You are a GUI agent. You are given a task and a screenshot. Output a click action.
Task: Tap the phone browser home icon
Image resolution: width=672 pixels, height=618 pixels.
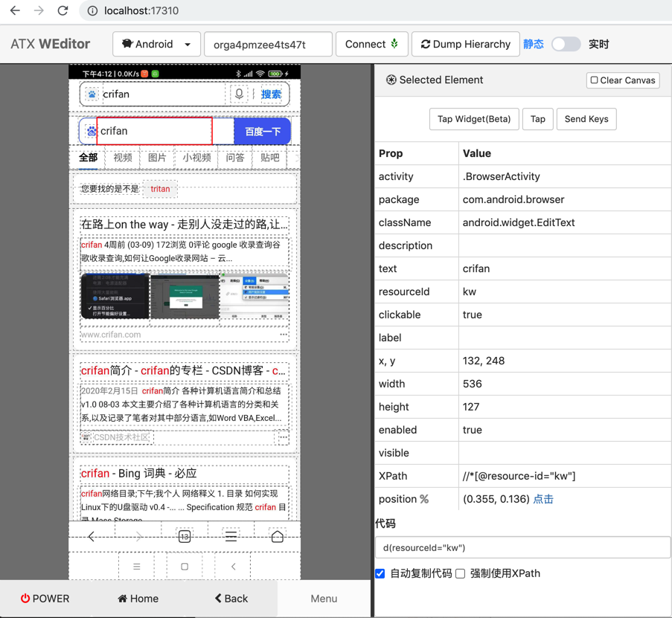(x=278, y=536)
